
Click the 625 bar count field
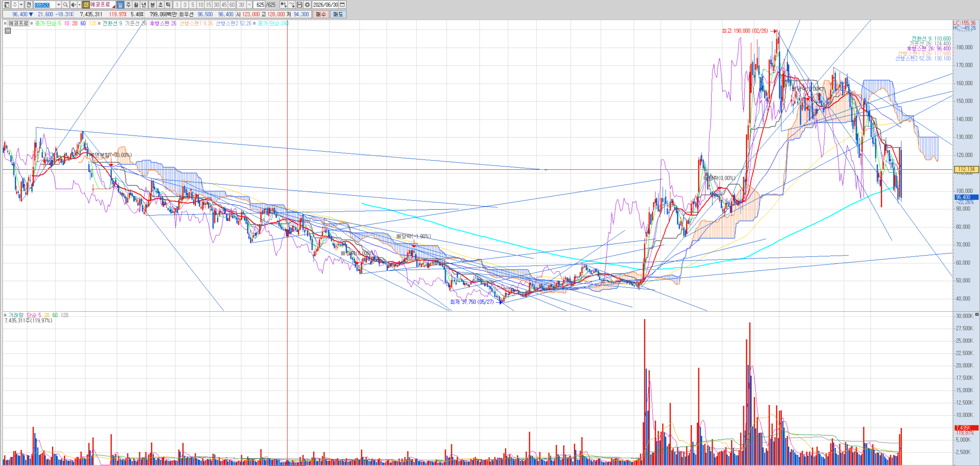tap(259, 5)
